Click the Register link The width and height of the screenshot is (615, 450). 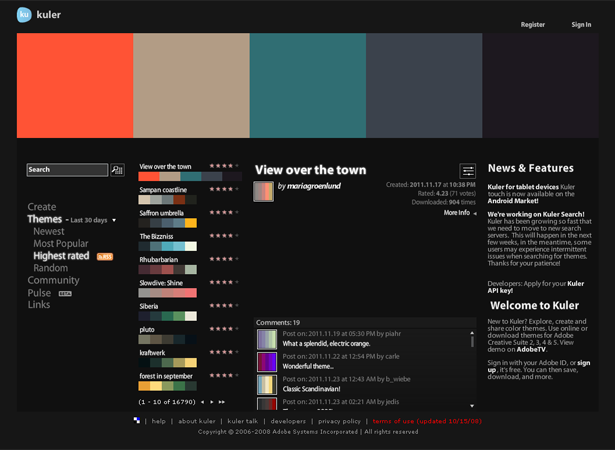coord(533,24)
